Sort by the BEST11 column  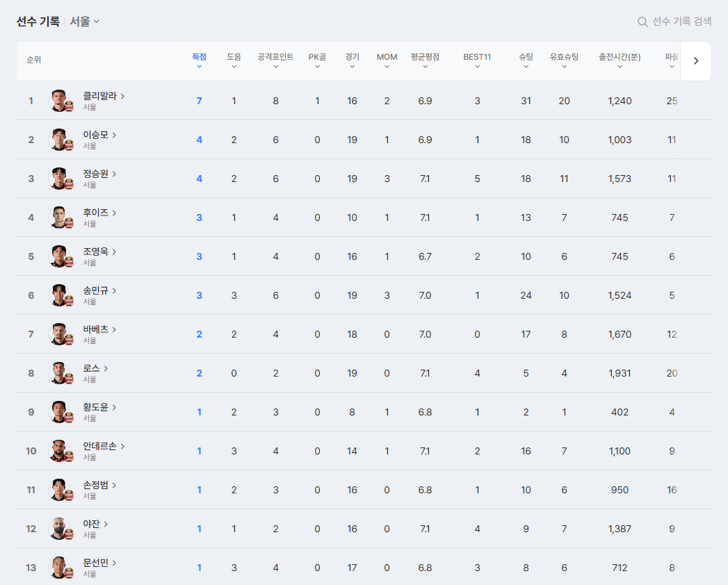tap(477, 60)
